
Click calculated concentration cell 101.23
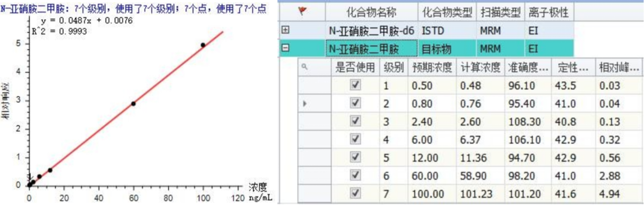(480, 194)
